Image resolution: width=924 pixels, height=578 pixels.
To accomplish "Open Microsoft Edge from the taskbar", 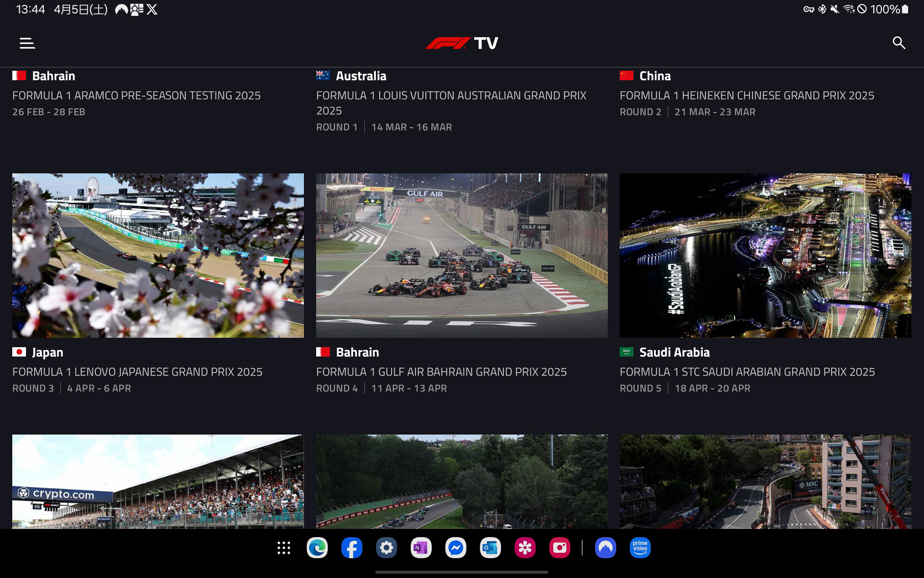I will (317, 548).
